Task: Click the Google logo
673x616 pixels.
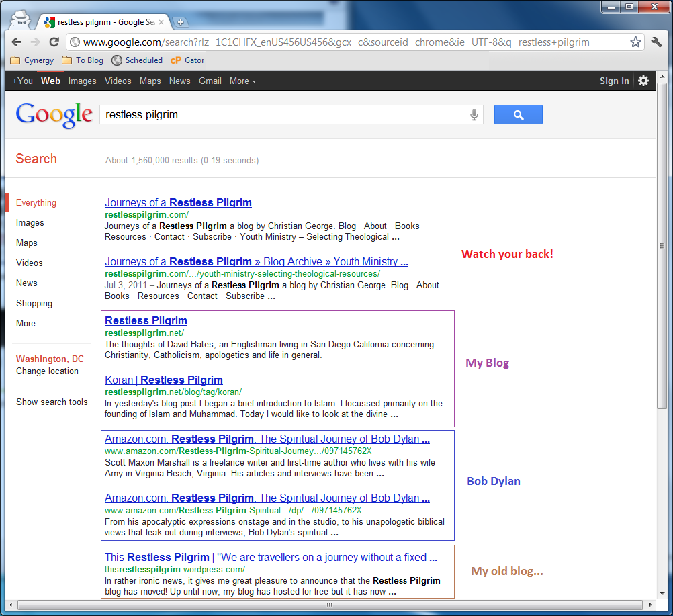Action: coord(54,115)
